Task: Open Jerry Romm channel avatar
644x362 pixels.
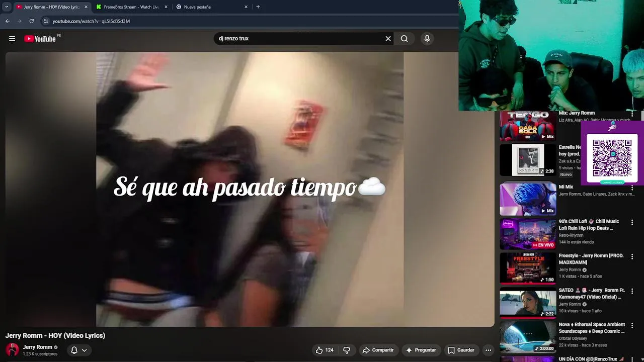Action: point(13,350)
